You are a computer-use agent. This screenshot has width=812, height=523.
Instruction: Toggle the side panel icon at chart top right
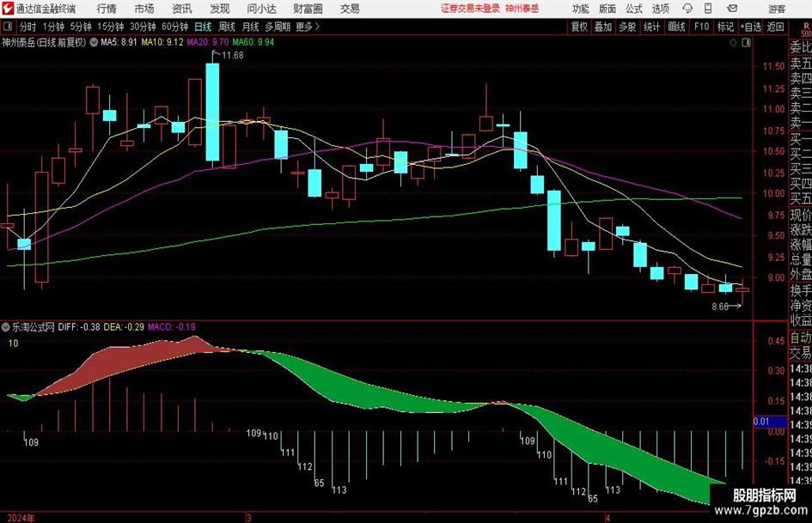point(746,43)
